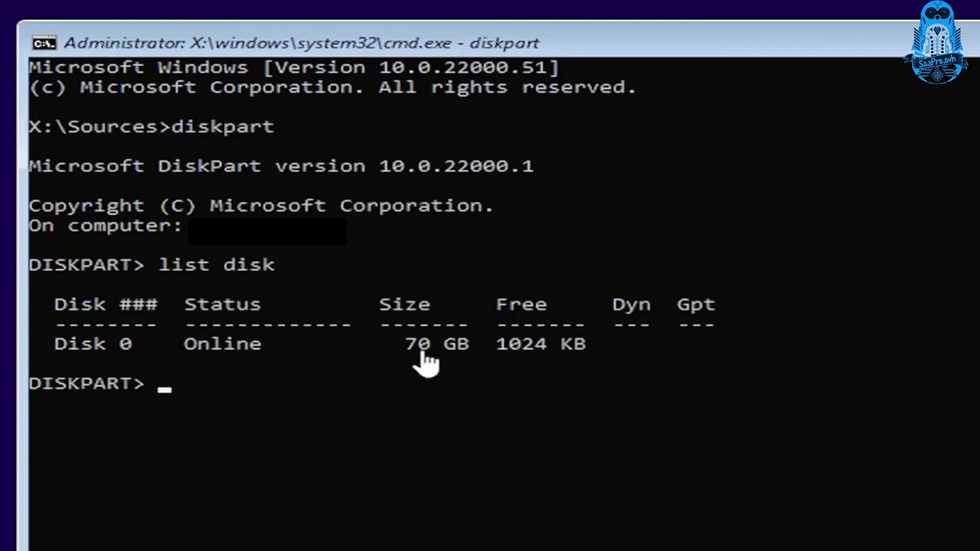Click the 'Gpt' column header
980x551 pixels.
pos(696,305)
